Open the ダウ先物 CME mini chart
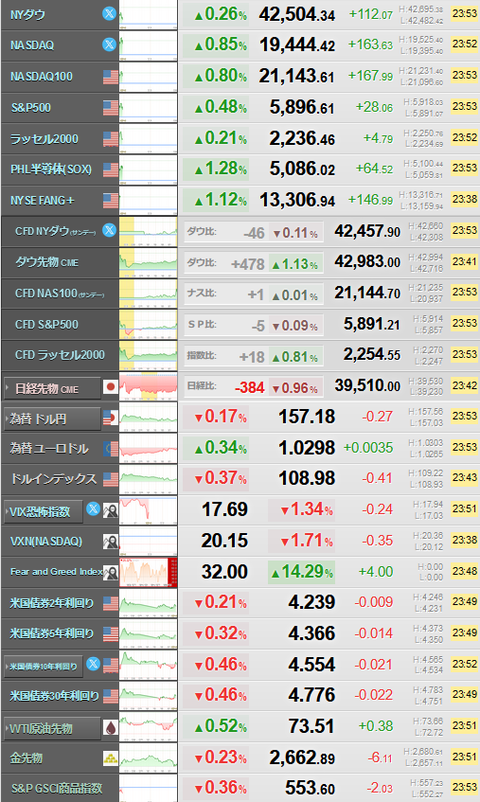This screenshot has width=480, height=802. click(148, 262)
